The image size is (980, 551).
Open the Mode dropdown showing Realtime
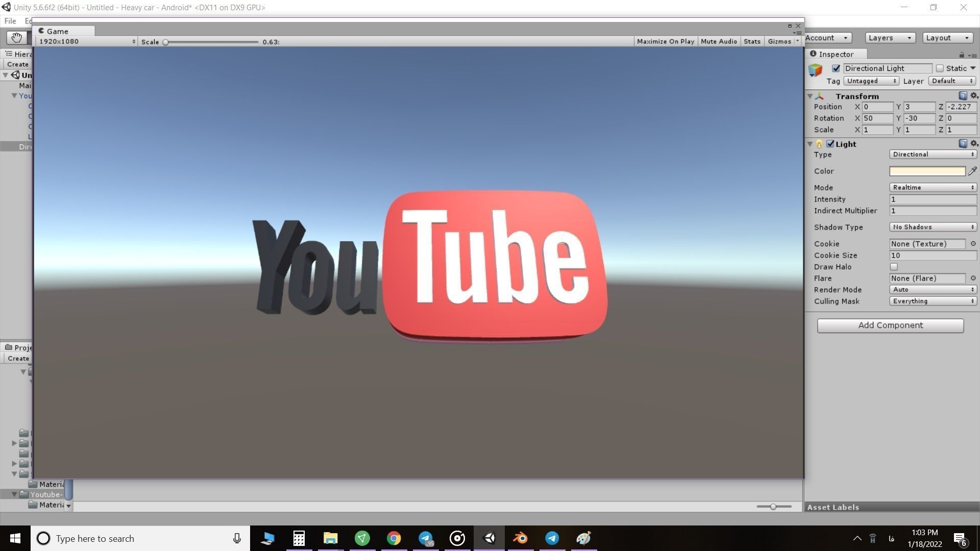(x=933, y=188)
